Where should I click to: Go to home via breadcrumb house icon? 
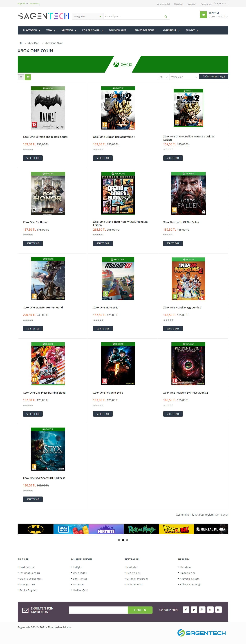21,43
